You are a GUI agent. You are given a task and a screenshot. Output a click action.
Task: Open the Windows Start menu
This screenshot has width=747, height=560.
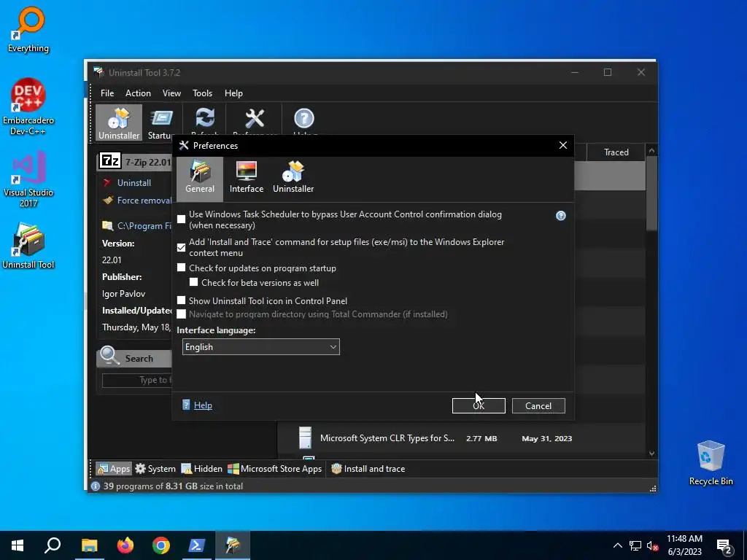18,545
